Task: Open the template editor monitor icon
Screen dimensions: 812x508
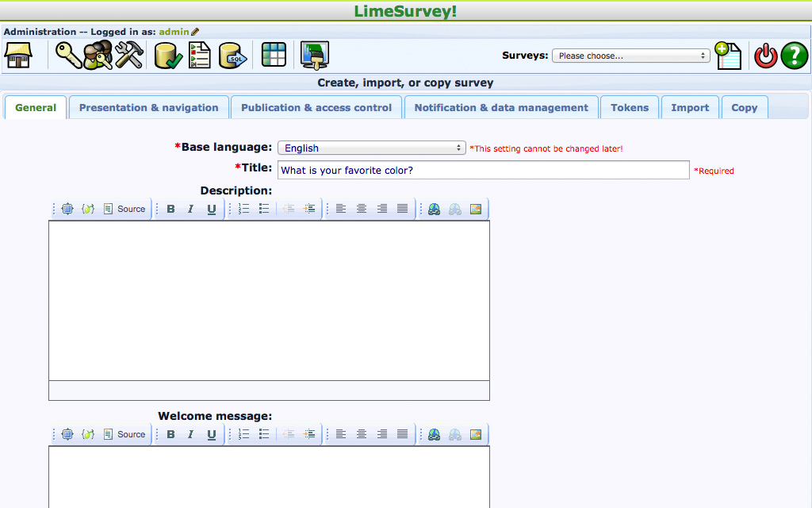Action: (315, 55)
